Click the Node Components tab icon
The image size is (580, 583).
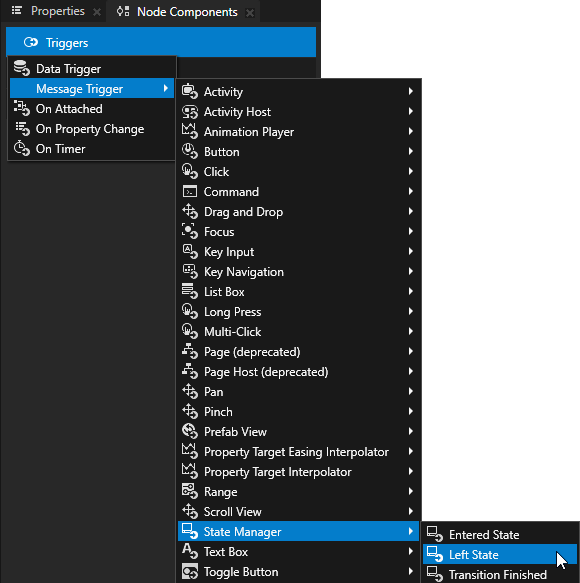(123, 12)
